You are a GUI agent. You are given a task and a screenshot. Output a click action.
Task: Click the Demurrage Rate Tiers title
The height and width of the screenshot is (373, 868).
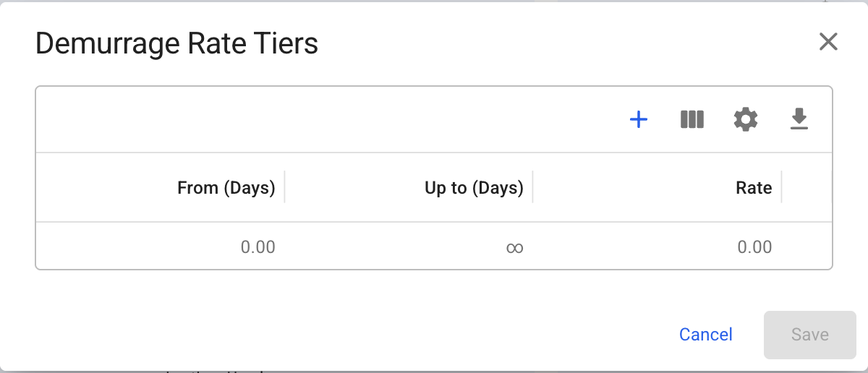176,44
